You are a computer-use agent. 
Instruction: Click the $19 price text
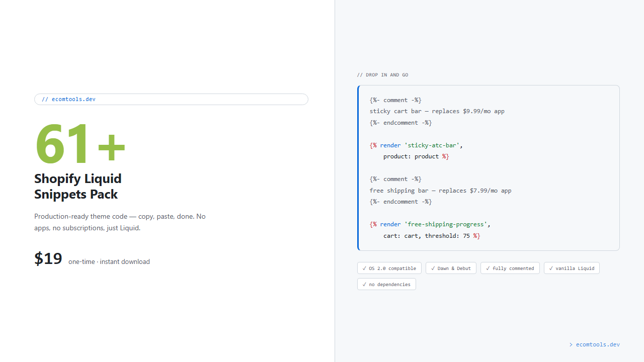tap(48, 258)
